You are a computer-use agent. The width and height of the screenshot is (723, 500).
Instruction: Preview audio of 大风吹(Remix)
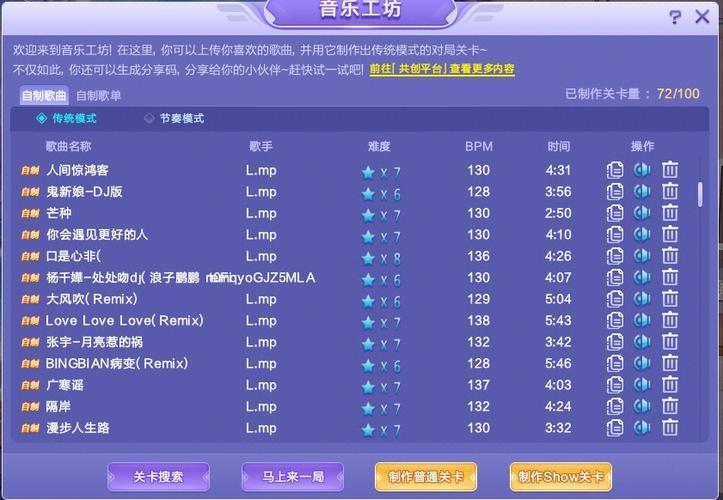642,299
